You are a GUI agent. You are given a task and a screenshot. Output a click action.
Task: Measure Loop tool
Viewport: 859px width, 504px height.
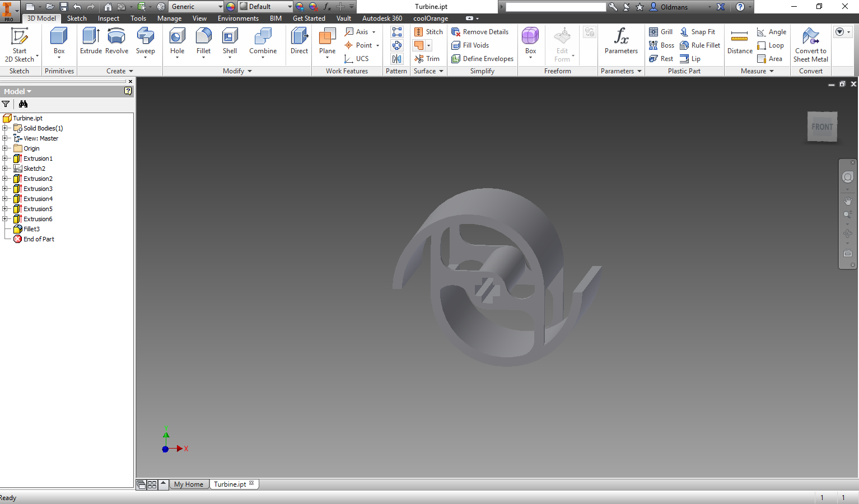point(771,45)
